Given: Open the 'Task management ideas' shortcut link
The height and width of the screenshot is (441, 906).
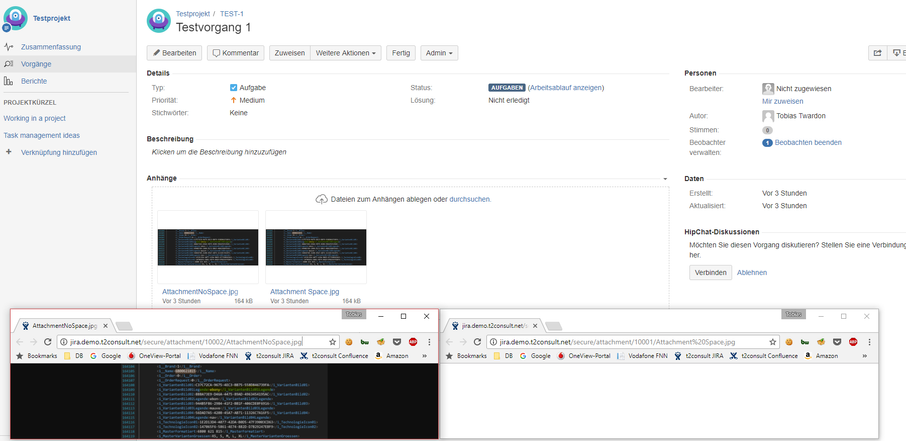Looking at the screenshot, I should pyautogui.click(x=42, y=135).
